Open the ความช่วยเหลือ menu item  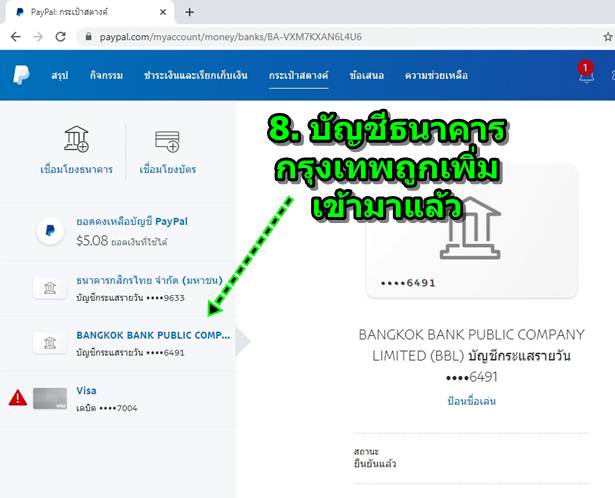coord(437,75)
